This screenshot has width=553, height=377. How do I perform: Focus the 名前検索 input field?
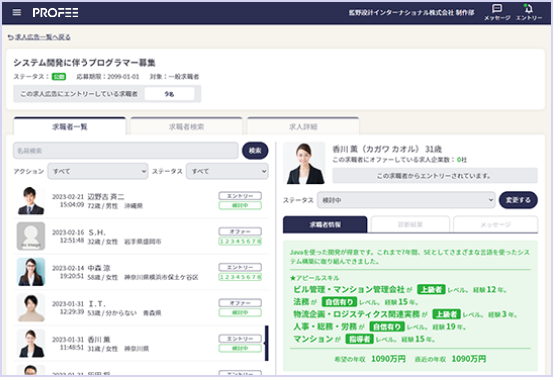point(126,151)
